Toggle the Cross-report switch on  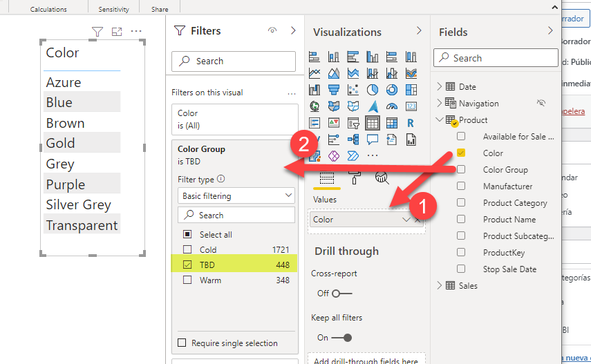coord(341,294)
